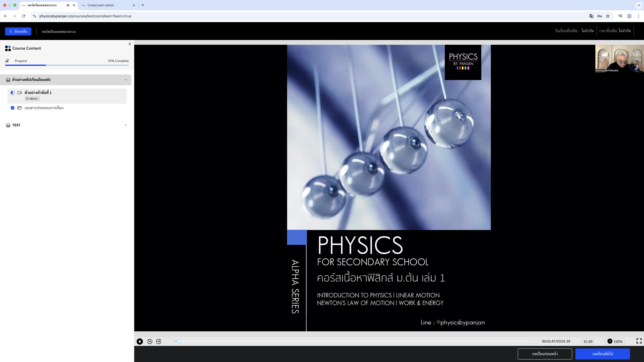Enter fullscreen video mode
Image resolution: width=644 pixels, height=362 pixels.
(x=639, y=341)
